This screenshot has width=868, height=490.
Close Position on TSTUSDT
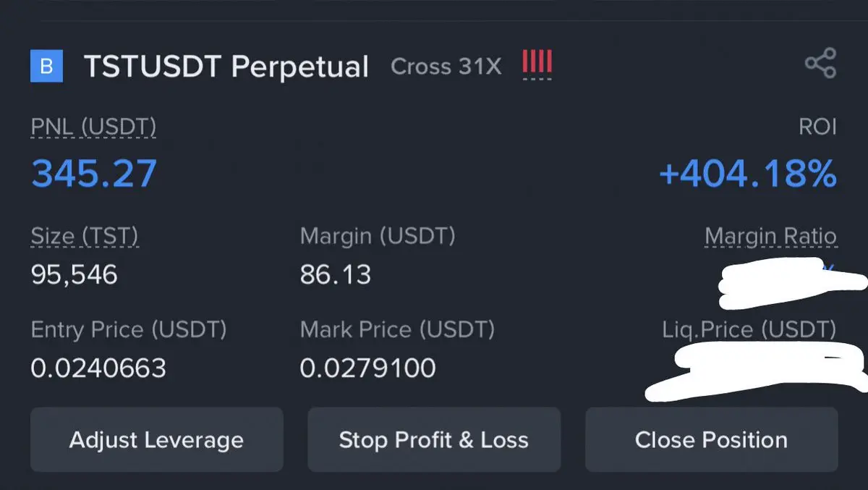(711, 440)
